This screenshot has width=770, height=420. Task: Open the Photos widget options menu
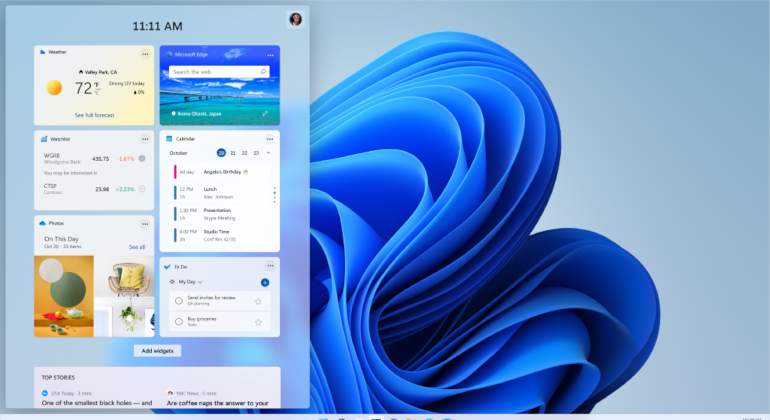click(x=145, y=224)
